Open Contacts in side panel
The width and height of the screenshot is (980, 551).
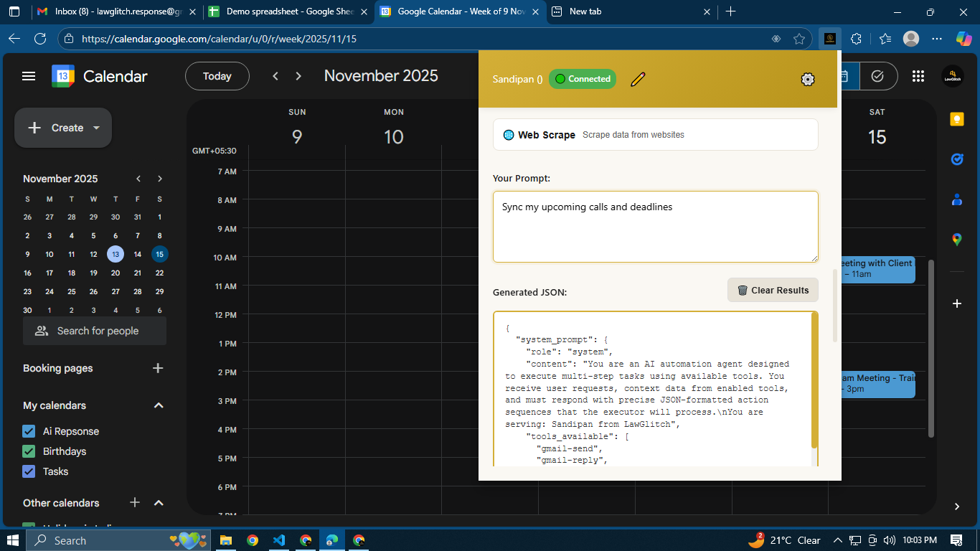tap(956, 200)
